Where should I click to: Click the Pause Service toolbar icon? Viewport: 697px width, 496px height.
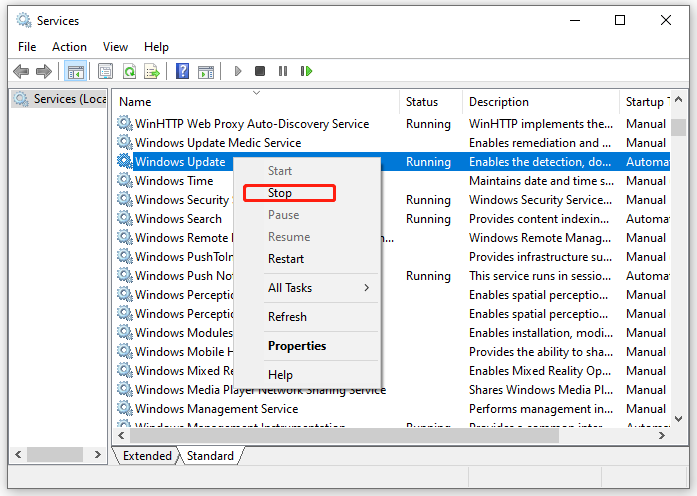pos(283,71)
